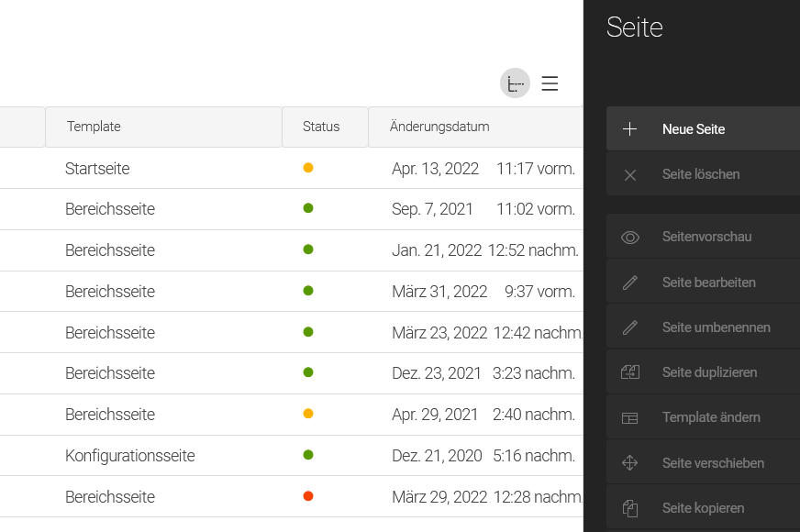Image resolution: width=800 pixels, height=532 pixels.
Task: Sort by the Änderungsdatum column header
Action: [x=439, y=127]
